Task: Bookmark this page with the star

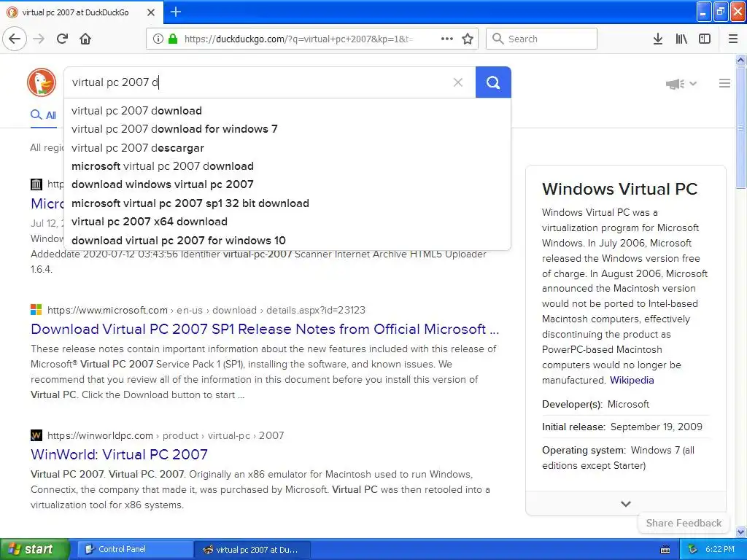Action: (x=468, y=39)
